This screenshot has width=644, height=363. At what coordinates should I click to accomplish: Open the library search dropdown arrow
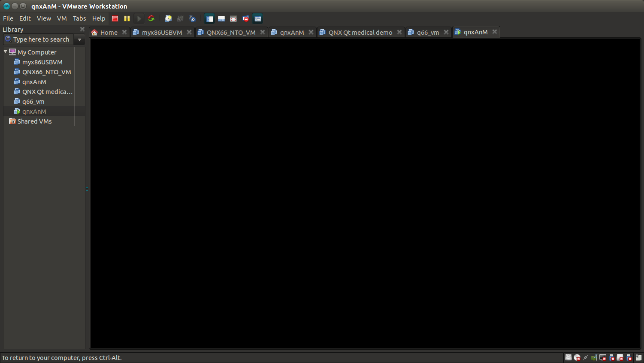point(79,39)
